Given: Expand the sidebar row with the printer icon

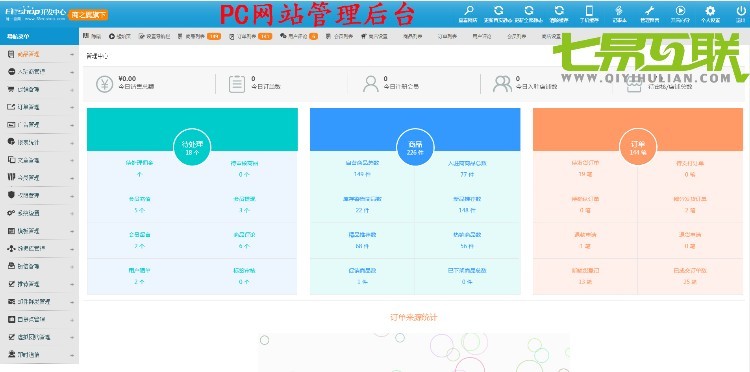Looking at the screenshot, I should 39,266.
